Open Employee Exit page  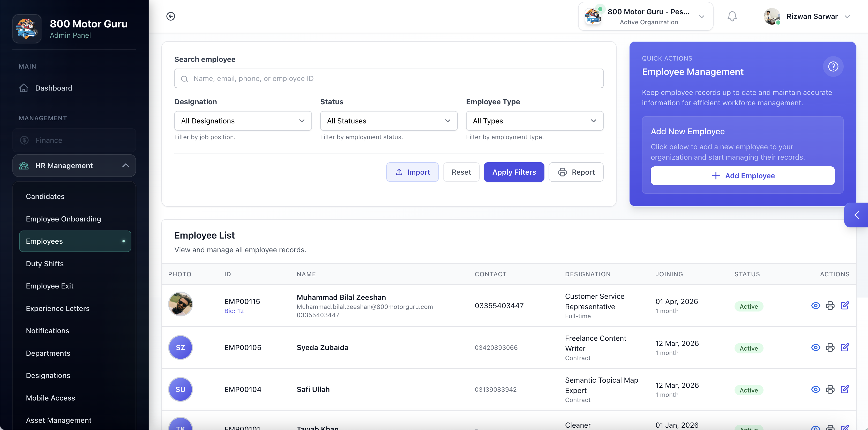point(50,286)
